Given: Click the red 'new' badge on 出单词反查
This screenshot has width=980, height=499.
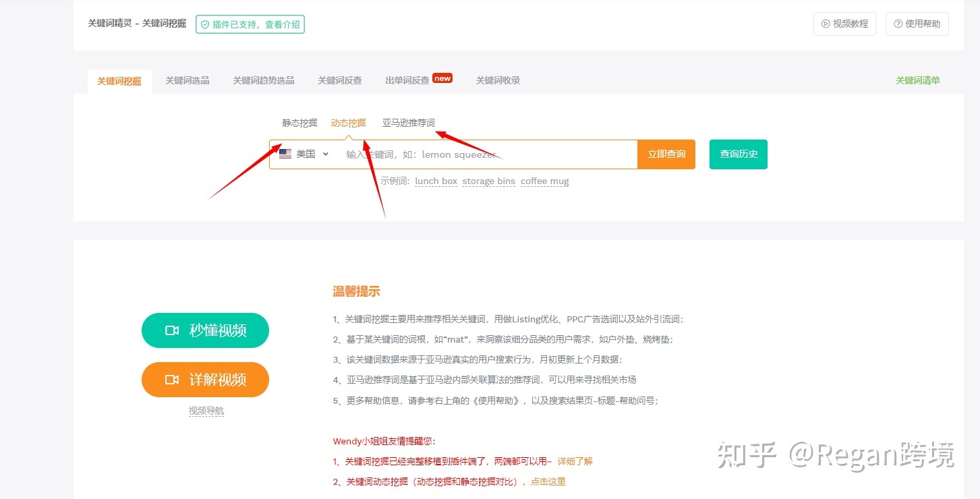Looking at the screenshot, I should [443, 78].
